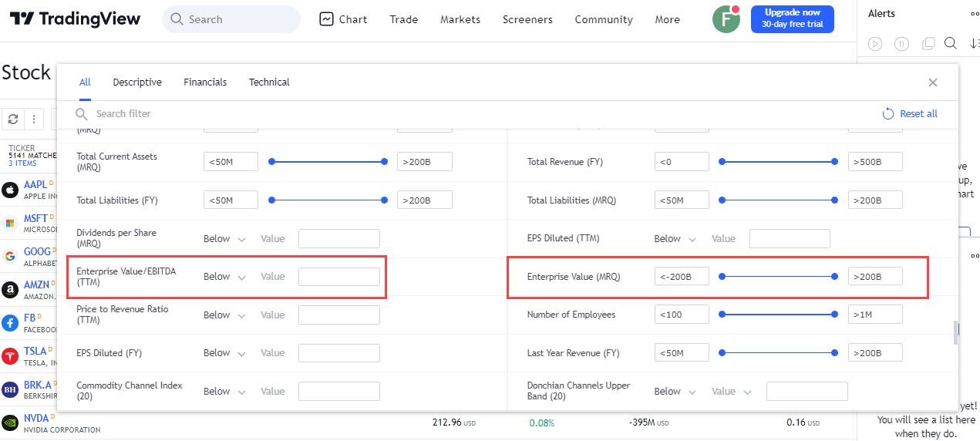
Task: Restart alerts with the play icon
Action: point(875,44)
